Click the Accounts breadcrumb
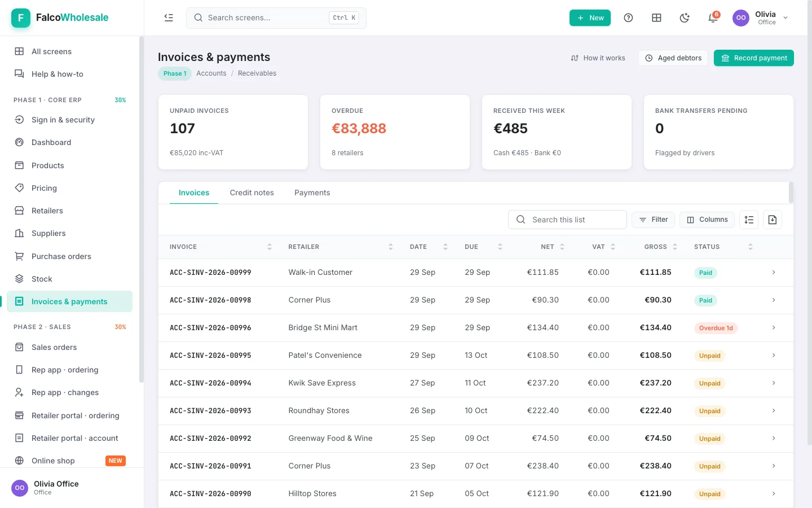The image size is (812, 508). coord(211,73)
